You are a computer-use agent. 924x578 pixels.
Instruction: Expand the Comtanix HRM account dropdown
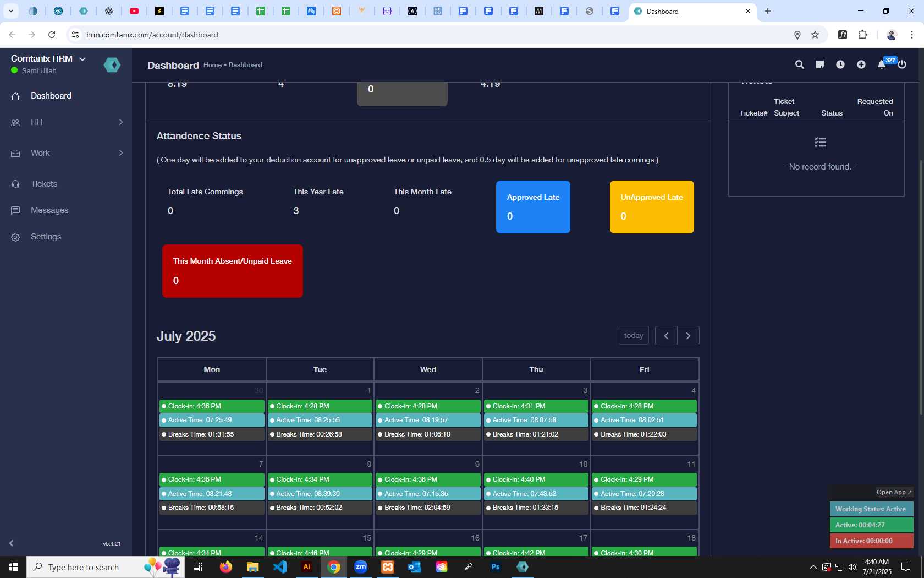click(82, 59)
